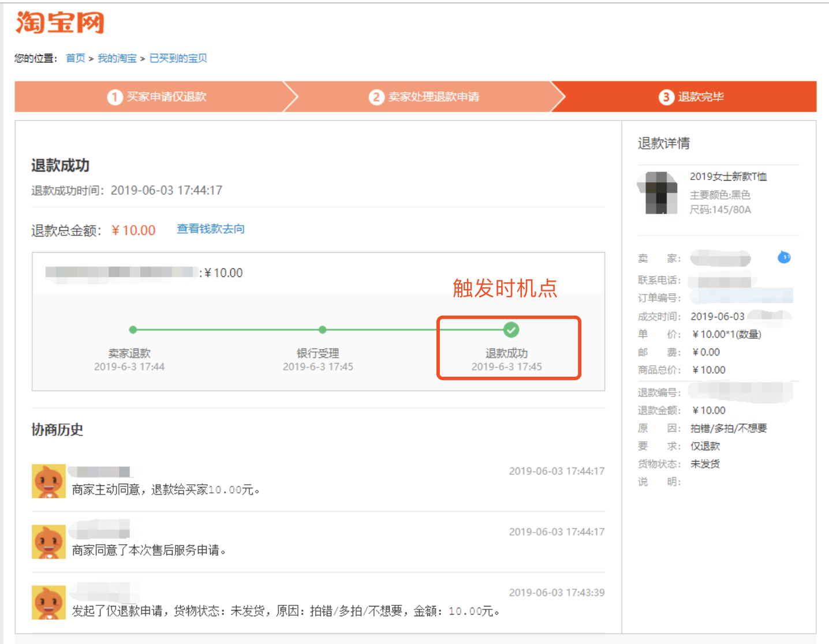
Task: Click the 银行受理 progress node dot
Action: (x=322, y=330)
